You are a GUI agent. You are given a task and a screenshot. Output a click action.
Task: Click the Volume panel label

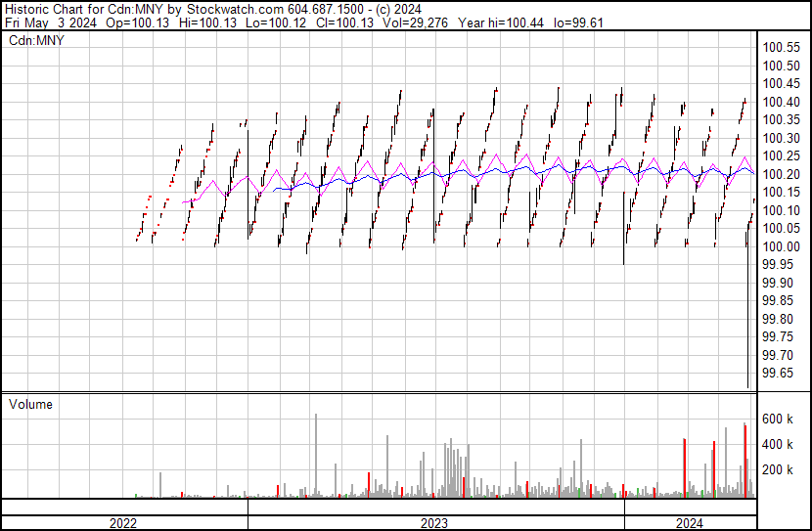[x=30, y=404]
